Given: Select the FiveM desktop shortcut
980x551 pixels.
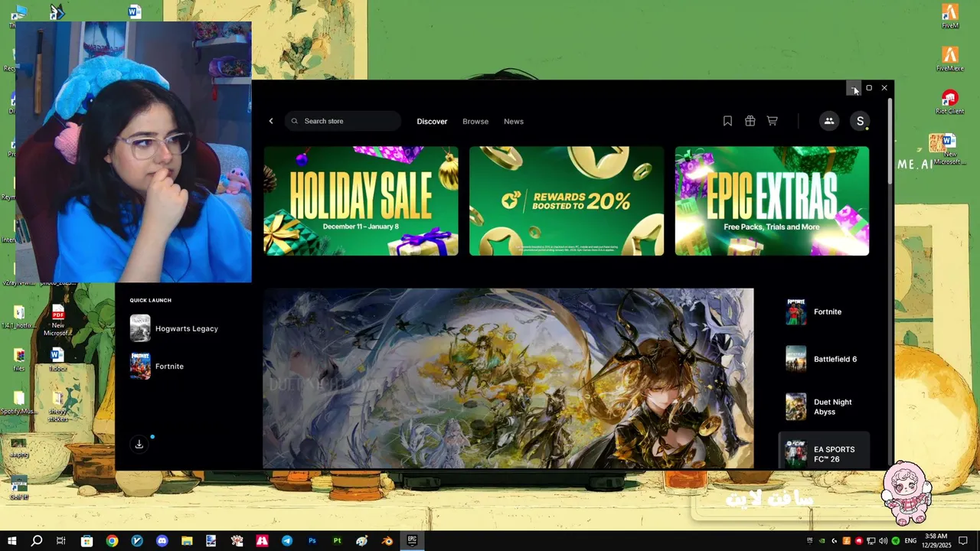Looking at the screenshot, I should click(x=950, y=16).
